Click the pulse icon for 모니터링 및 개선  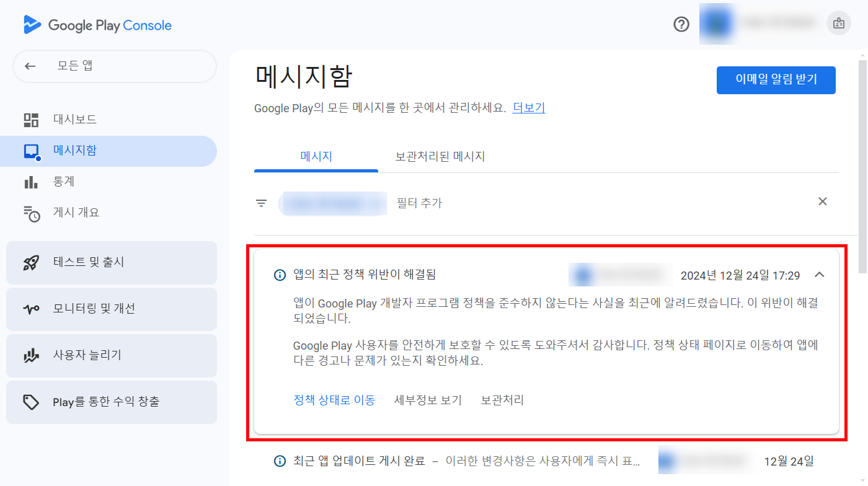click(31, 309)
